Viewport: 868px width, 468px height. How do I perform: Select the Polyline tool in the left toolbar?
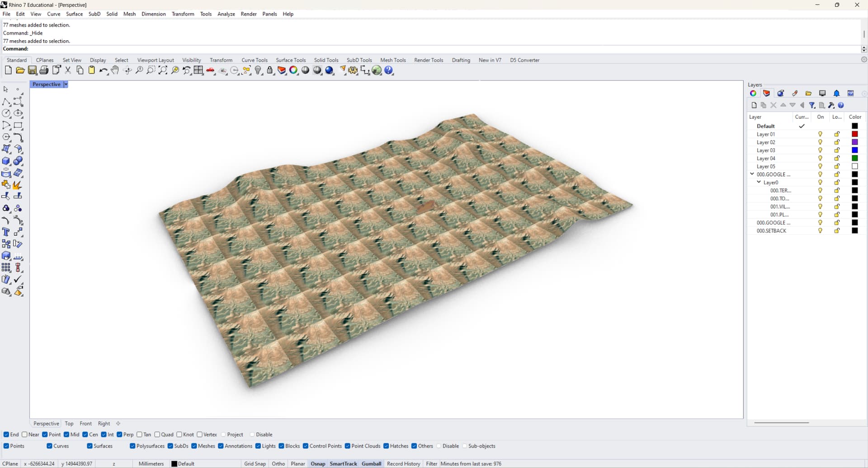(6, 102)
